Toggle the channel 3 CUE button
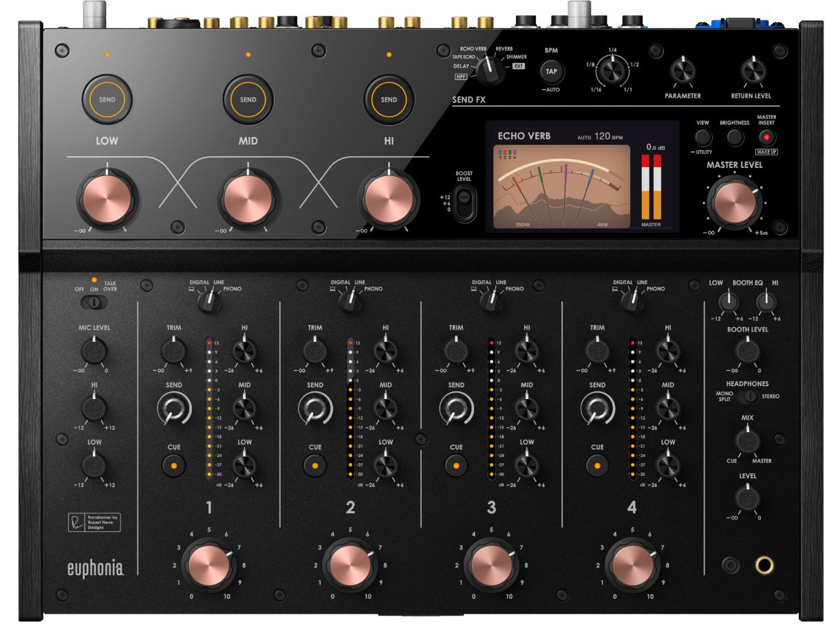This screenshot has height=624, width=840. pos(456,466)
